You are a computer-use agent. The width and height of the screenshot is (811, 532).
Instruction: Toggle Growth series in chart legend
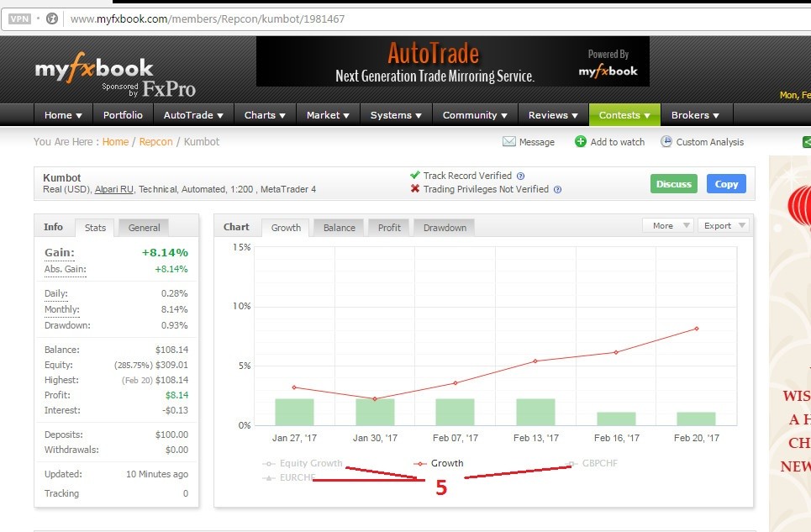(x=439, y=463)
